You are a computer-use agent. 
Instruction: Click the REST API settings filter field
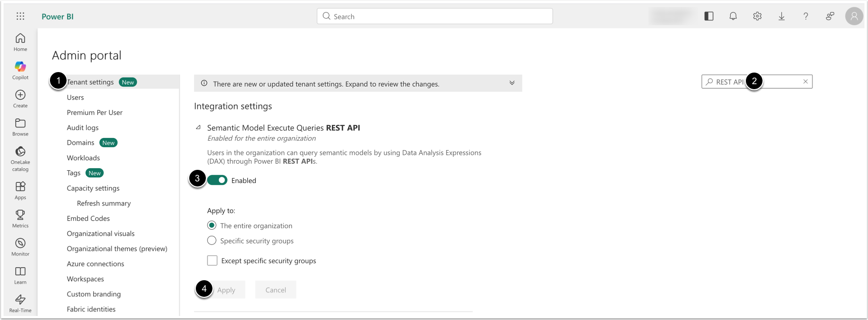tap(756, 82)
